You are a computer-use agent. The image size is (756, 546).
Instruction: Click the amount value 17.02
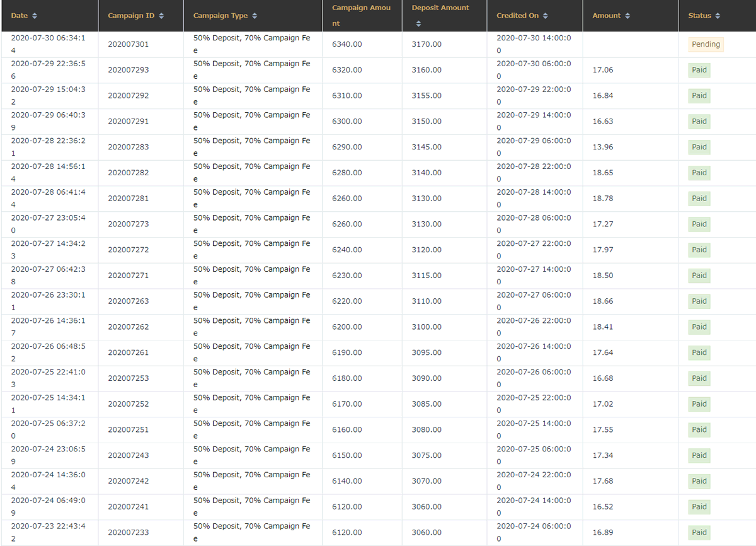603,404
